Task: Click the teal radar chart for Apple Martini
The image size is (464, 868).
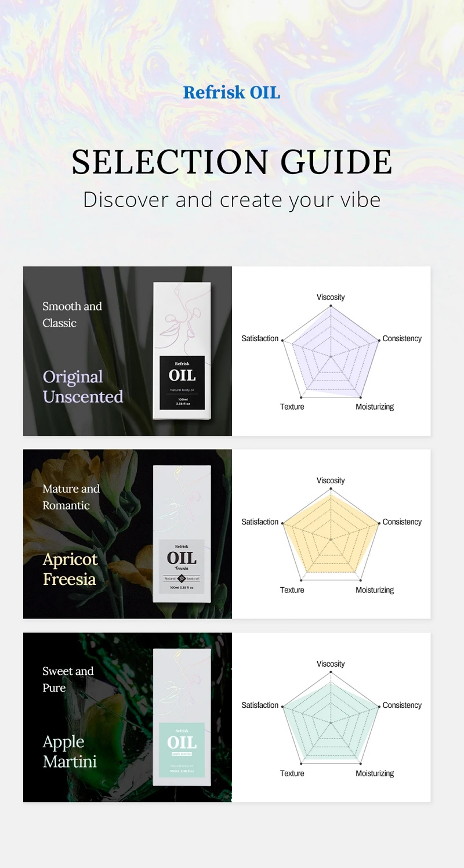Action: [331, 718]
